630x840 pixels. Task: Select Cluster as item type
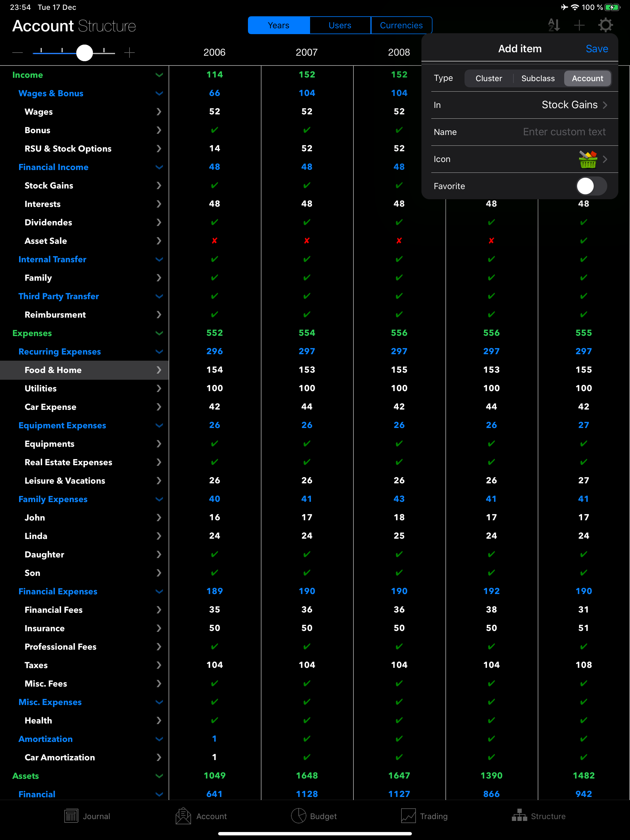point(488,78)
